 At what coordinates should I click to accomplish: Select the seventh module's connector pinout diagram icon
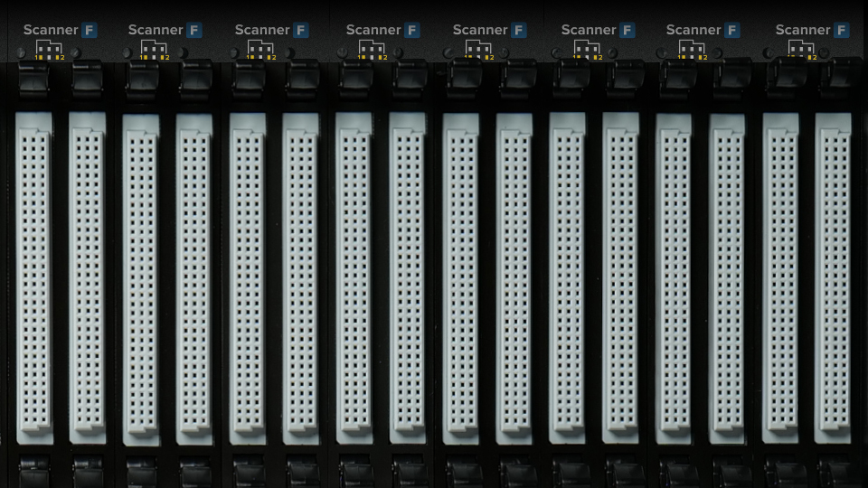692,51
